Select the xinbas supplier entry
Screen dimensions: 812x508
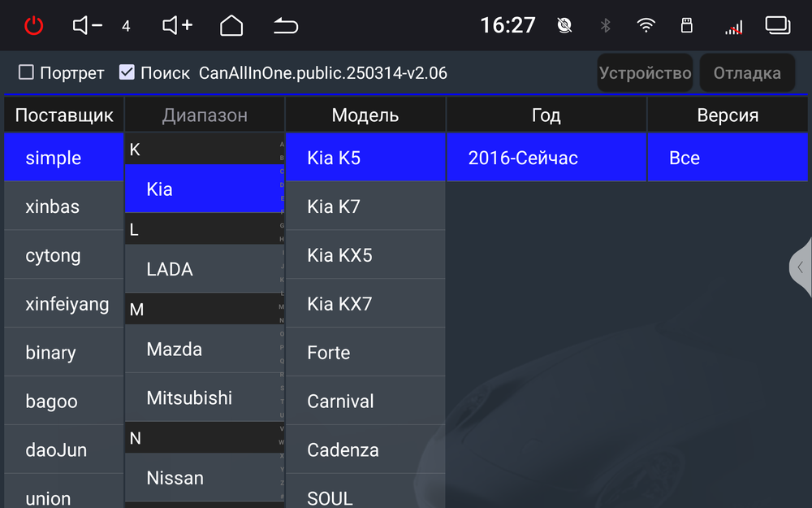(63, 206)
